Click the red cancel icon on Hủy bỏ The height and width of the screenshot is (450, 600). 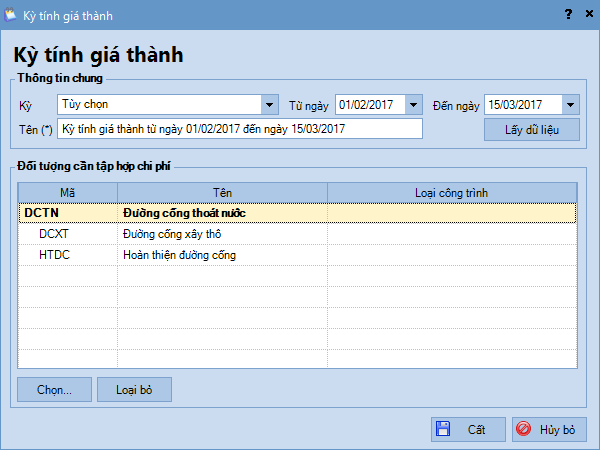click(x=523, y=430)
